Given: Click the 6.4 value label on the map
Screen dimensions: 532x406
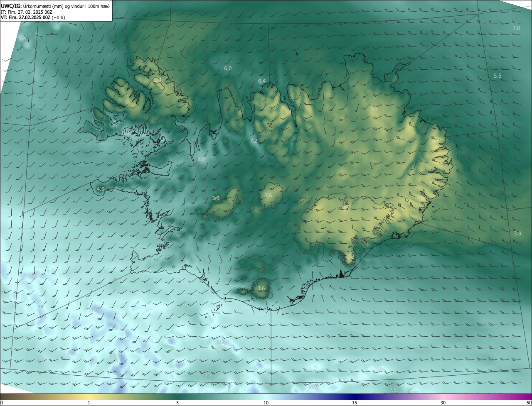Looking at the screenshot, I should coord(262,81).
